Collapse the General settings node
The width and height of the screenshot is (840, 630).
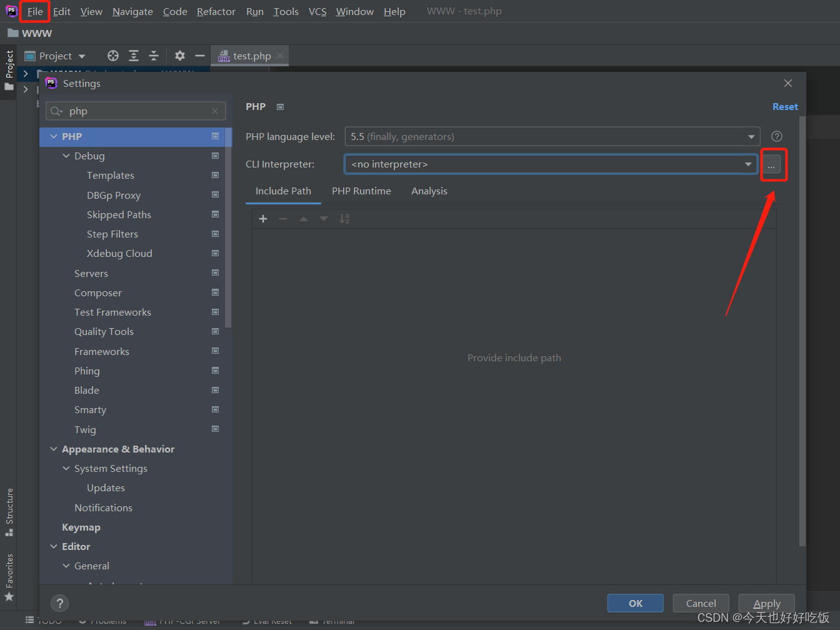(66, 566)
